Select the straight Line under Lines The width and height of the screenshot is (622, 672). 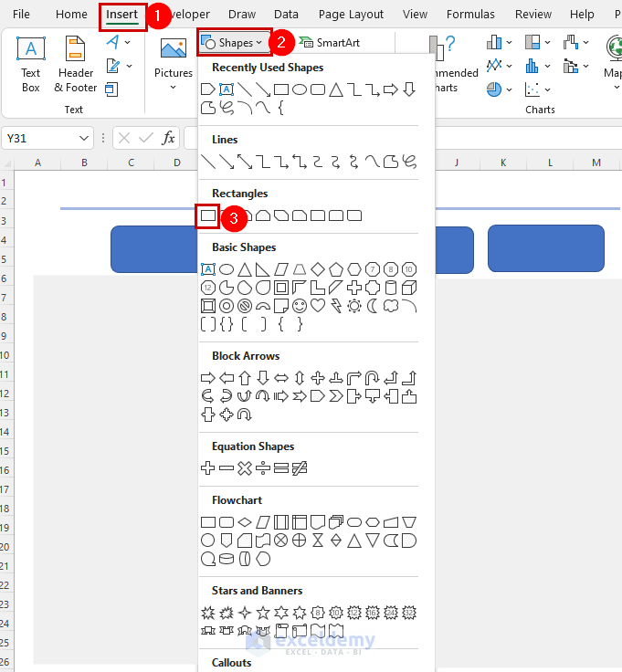208,162
